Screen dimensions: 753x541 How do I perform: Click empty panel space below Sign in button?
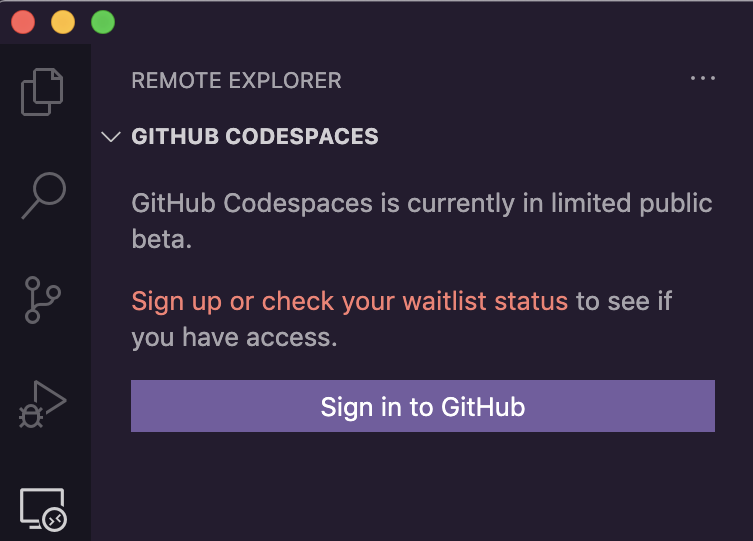coord(421,490)
